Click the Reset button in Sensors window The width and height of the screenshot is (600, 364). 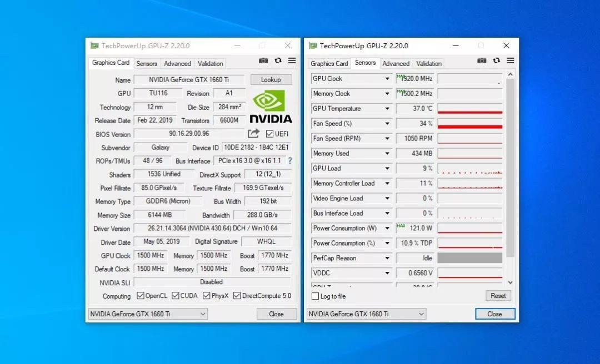pyautogui.click(x=498, y=296)
